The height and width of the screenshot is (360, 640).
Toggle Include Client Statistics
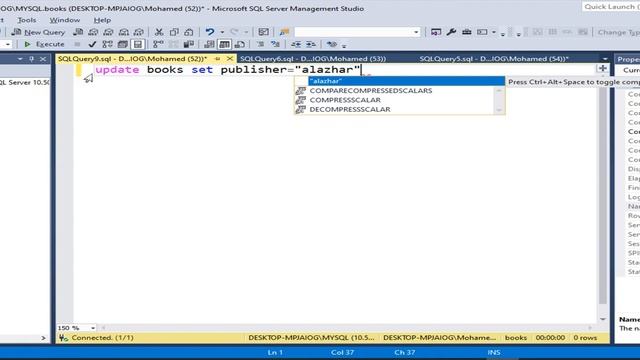pos(189,44)
